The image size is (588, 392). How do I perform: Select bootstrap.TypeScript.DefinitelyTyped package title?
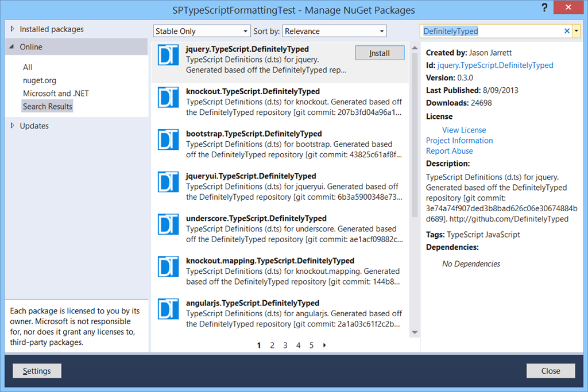[254, 134]
